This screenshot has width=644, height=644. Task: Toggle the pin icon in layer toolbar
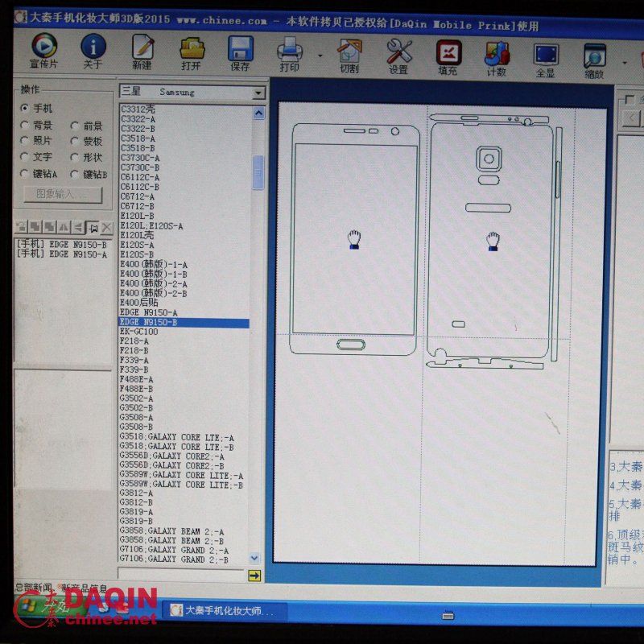tap(93, 227)
